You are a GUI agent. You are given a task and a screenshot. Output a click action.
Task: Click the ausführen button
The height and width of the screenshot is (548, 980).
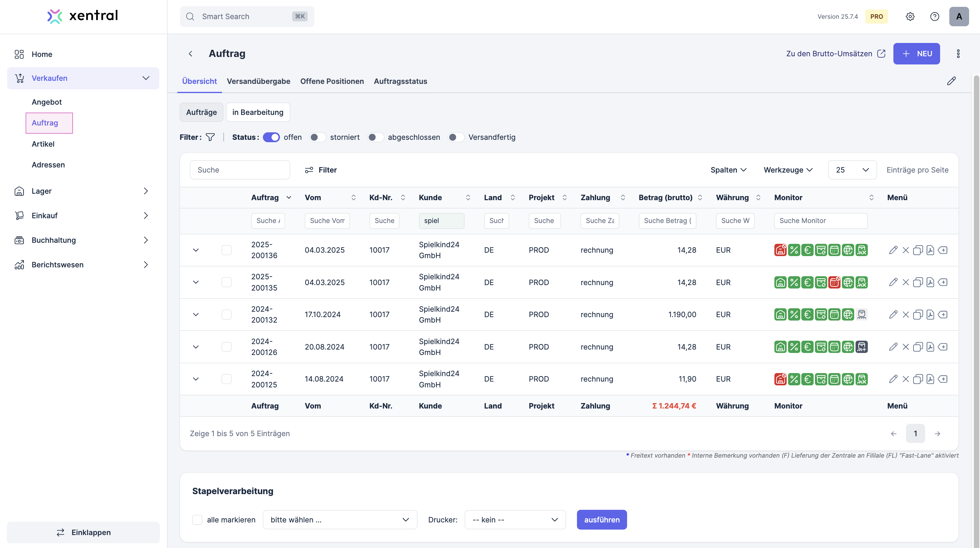click(602, 519)
